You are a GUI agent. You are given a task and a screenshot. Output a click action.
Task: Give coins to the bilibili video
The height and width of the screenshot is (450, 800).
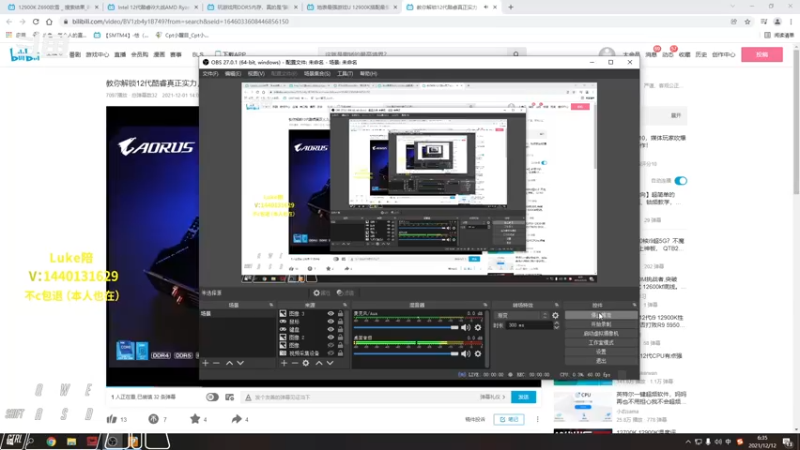(x=154, y=419)
